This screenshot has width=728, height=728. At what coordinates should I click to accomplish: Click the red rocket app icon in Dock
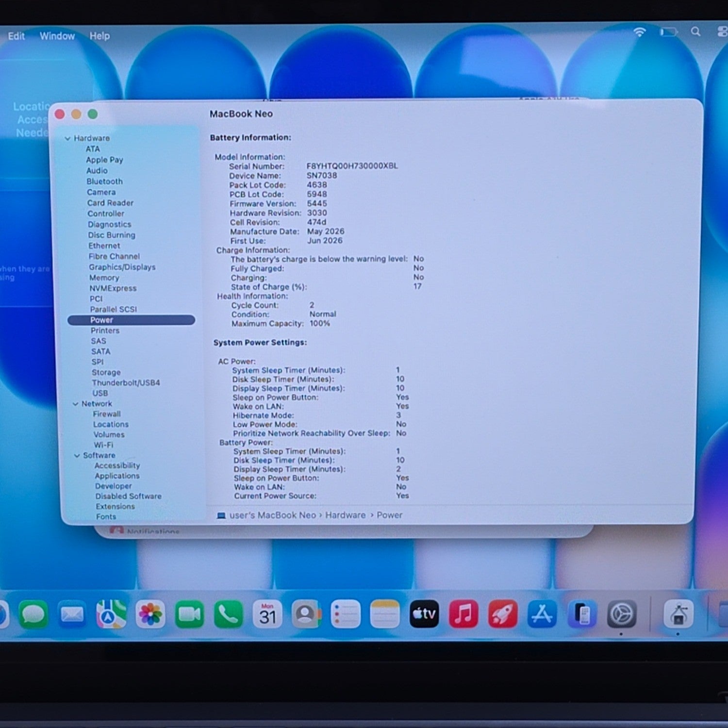point(503,614)
